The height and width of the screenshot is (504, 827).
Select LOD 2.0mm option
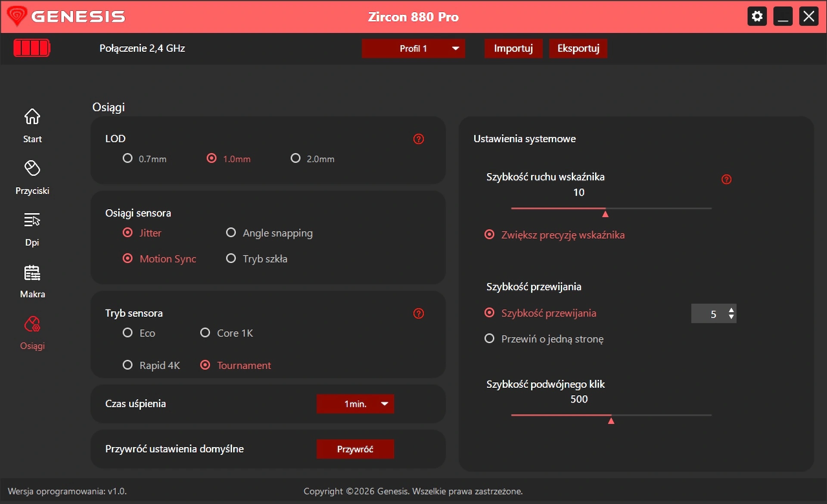click(313, 159)
